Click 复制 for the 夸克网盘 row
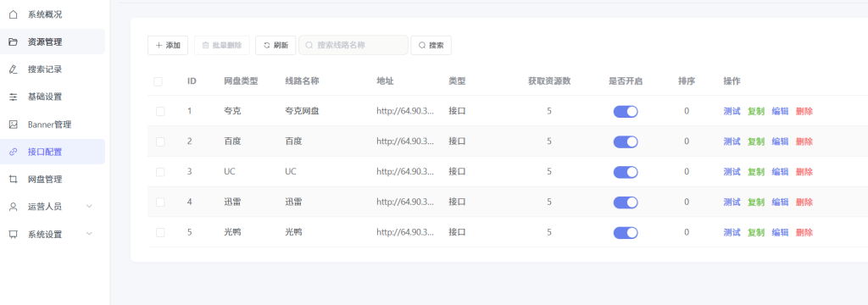868x305 pixels. point(755,111)
